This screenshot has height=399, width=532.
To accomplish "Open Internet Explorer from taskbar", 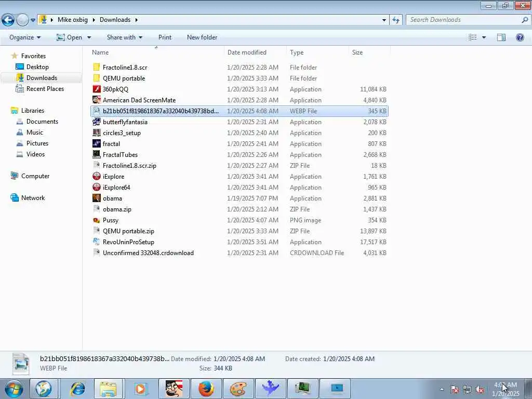I will click(x=78, y=389).
